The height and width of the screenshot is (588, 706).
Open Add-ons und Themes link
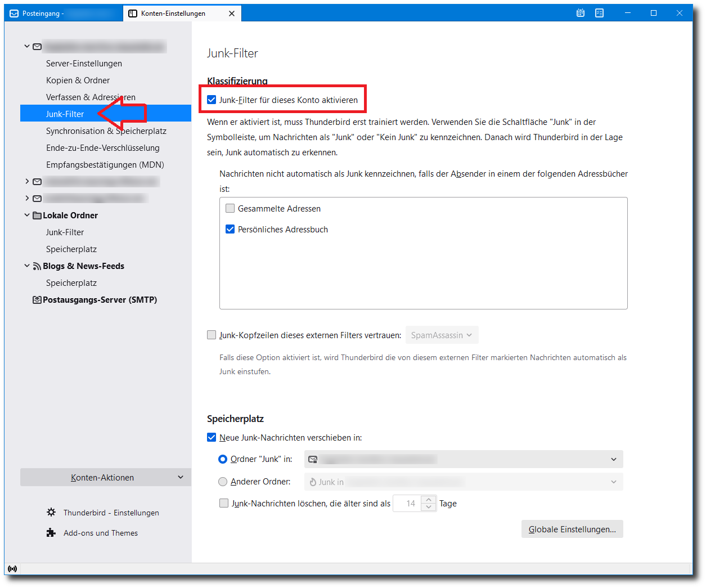(101, 533)
